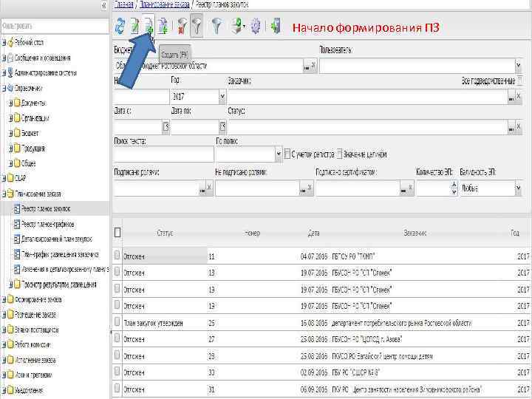Open the Подписано ролями ellipsis picker button
Viewport: 532px width, 399px height.
click(x=202, y=190)
